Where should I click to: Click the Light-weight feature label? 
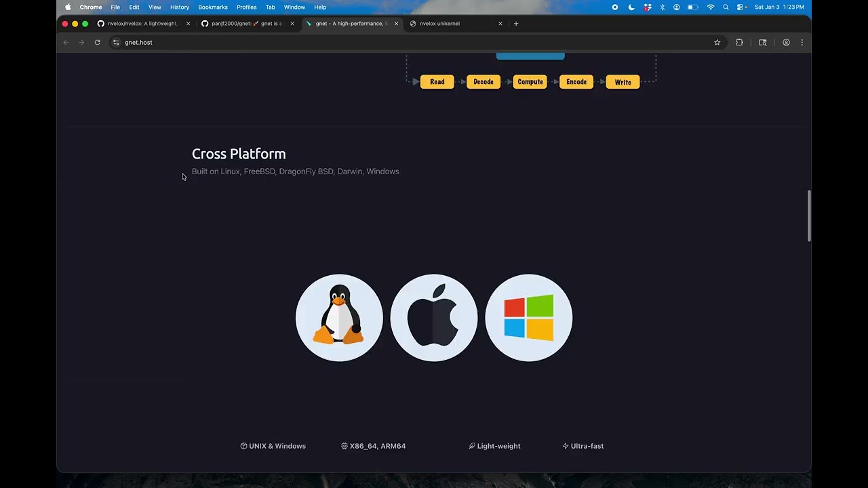[495, 446]
